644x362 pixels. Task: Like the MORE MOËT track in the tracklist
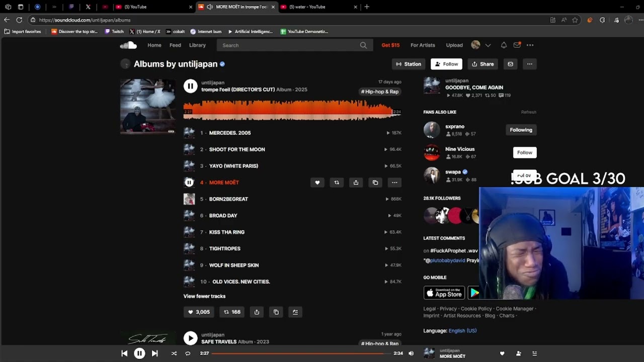pos(317,183)
